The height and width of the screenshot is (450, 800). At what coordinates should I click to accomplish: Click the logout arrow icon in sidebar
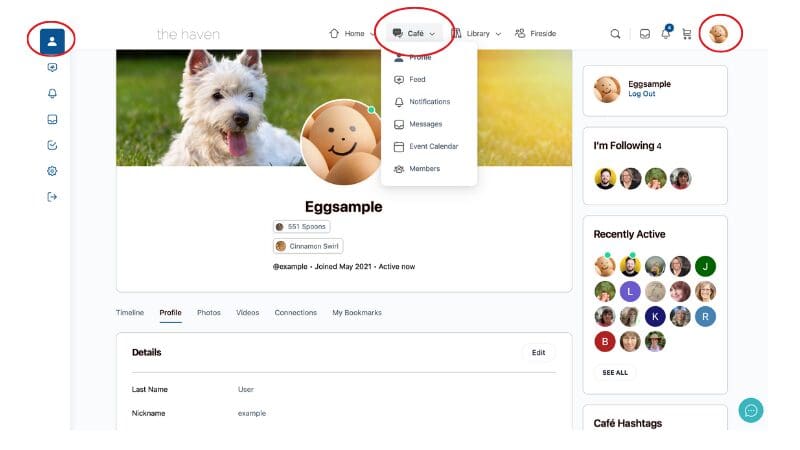[x=52, y=197]
